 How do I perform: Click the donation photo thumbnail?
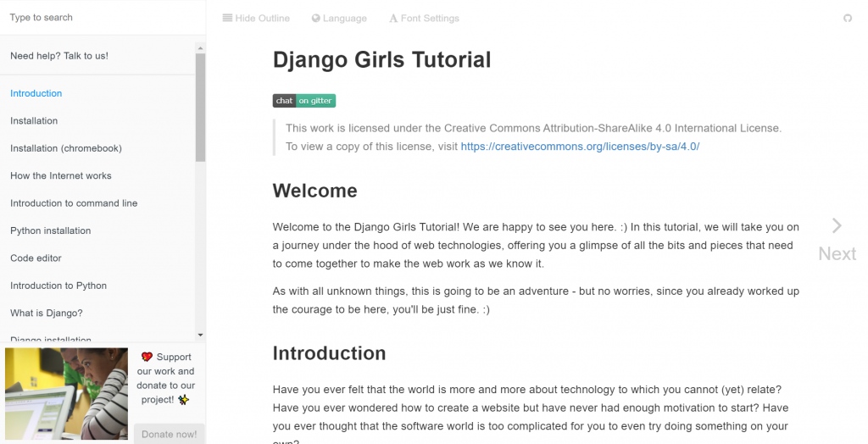[66, 394]
